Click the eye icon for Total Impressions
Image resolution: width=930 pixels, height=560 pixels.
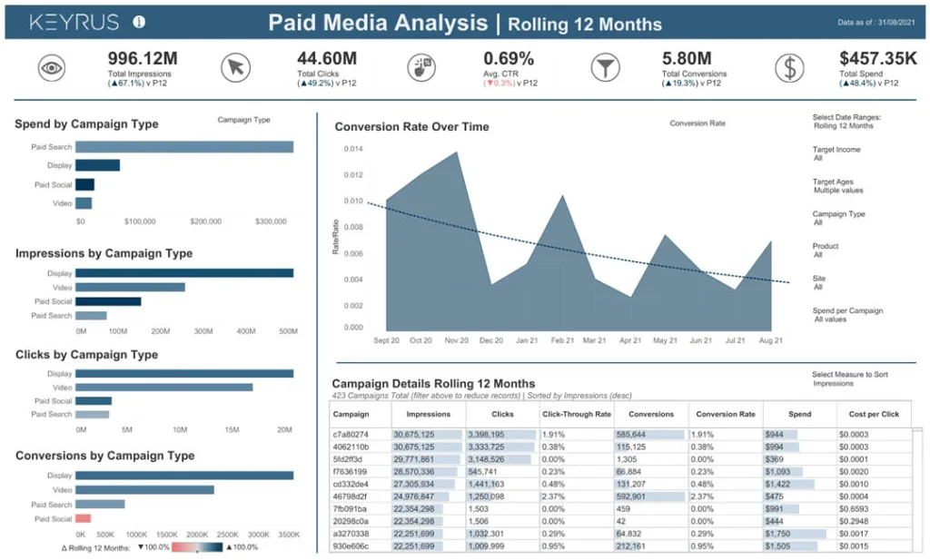pyautogui.click(x=52, y=67)
